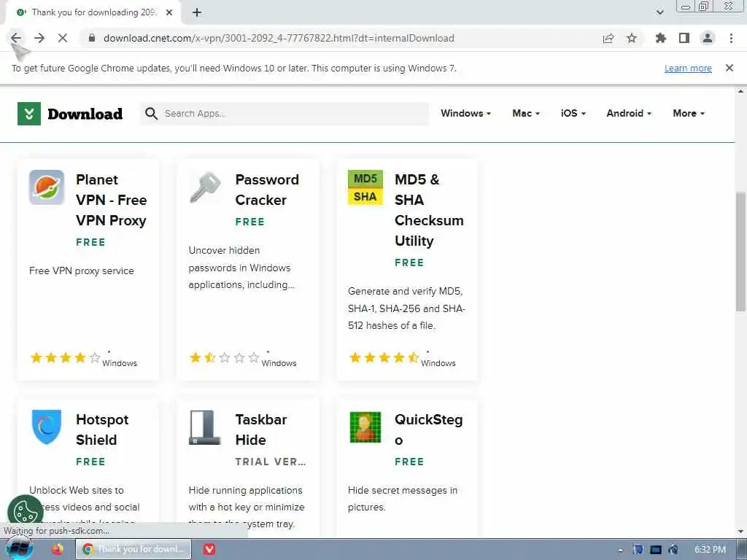Click 'Hide secret messages in pictures' text

coord(403,499)
